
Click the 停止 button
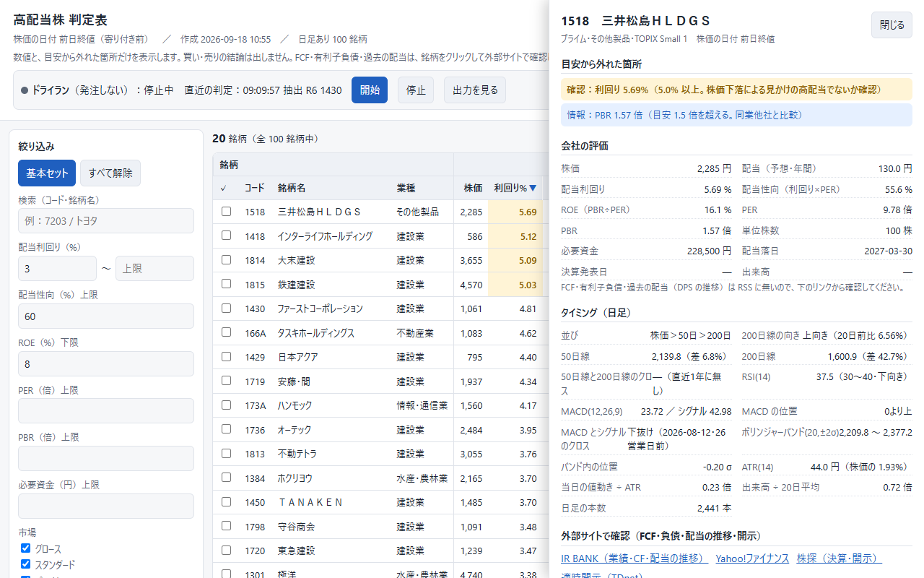click(x=416, y=90)
